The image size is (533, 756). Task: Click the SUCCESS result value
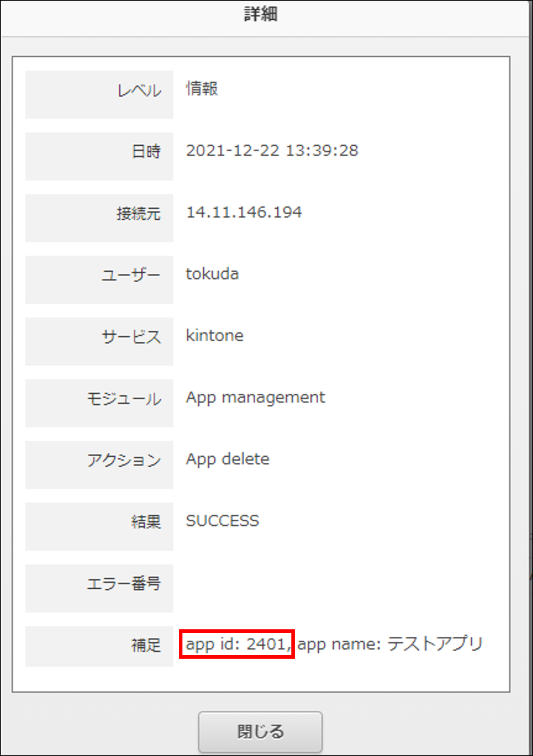point(222,521)
